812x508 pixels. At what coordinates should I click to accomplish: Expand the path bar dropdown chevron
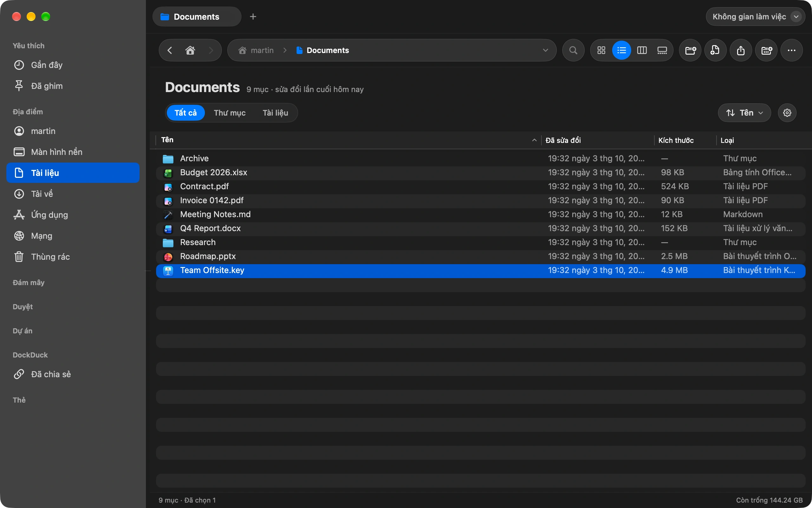pyautogui.click(x=545, y=50)
